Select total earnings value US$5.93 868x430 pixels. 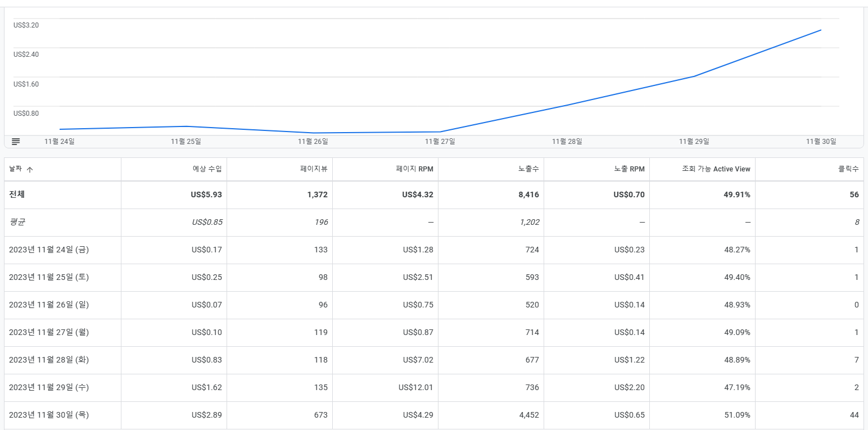point(206,194)
